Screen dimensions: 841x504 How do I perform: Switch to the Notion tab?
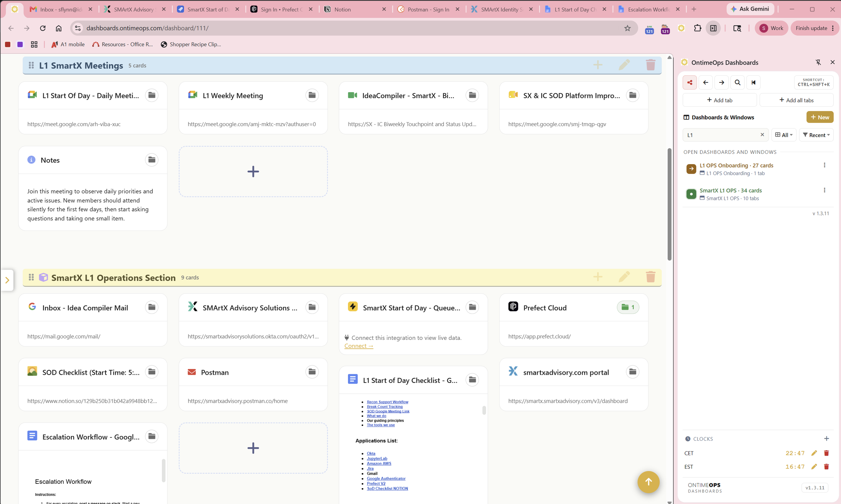point(356,9)
